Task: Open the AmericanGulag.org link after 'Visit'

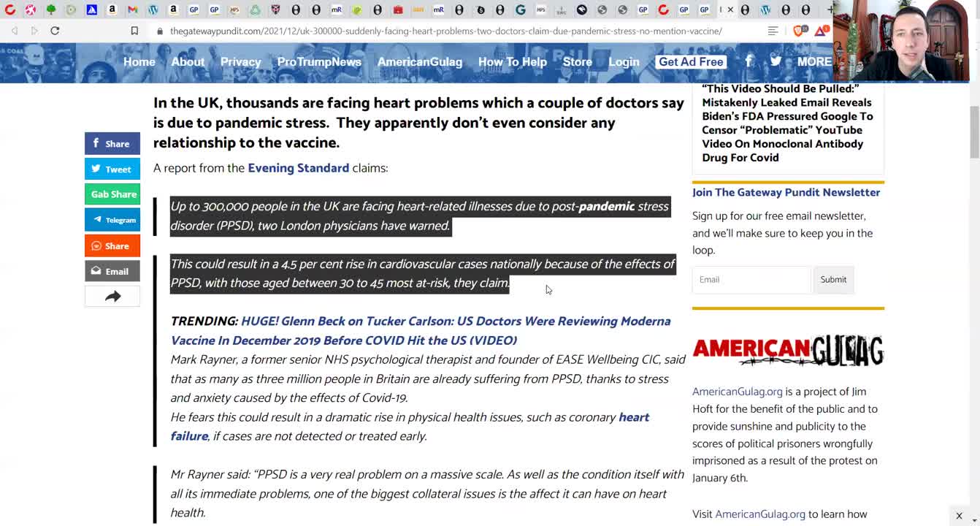Action: pos(760,514)
